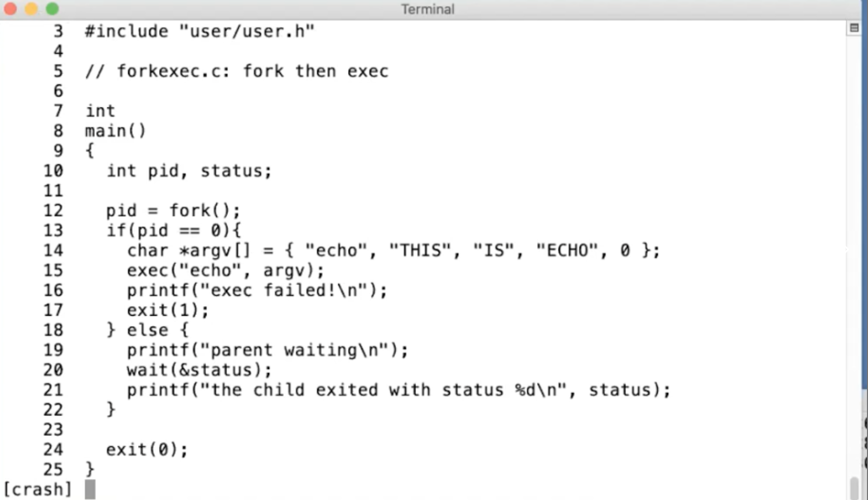This screenshot has width=868, height=500.
Task: Close the Terminal window with red button
Action: coord(10,9)
